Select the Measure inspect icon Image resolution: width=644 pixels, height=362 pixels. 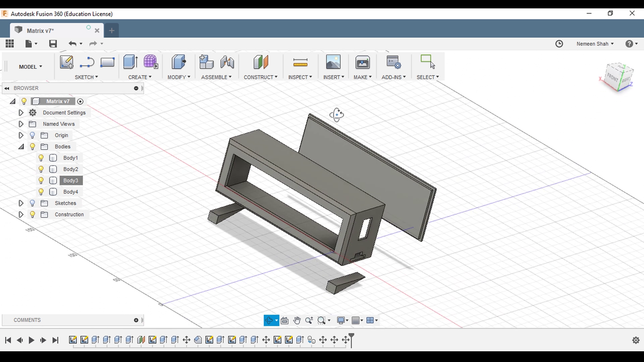tap(300, 62)
